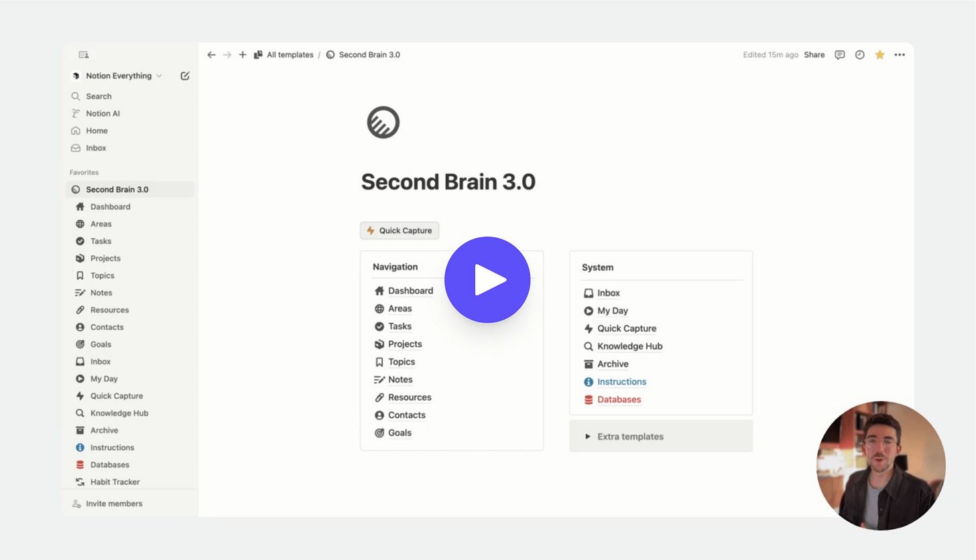
Task: Click the plus icon in the top bar
Action: 243,55
